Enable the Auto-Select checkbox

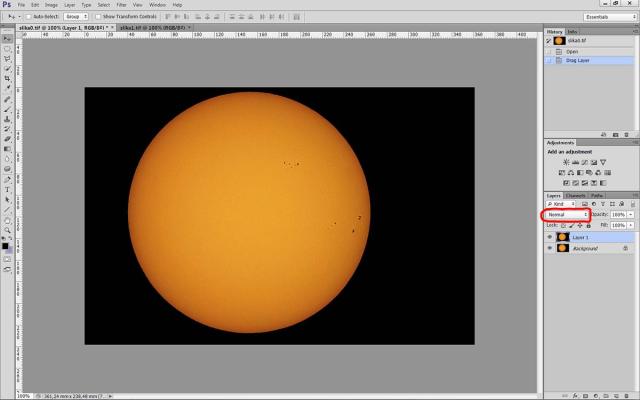click(x=30, y=17)
